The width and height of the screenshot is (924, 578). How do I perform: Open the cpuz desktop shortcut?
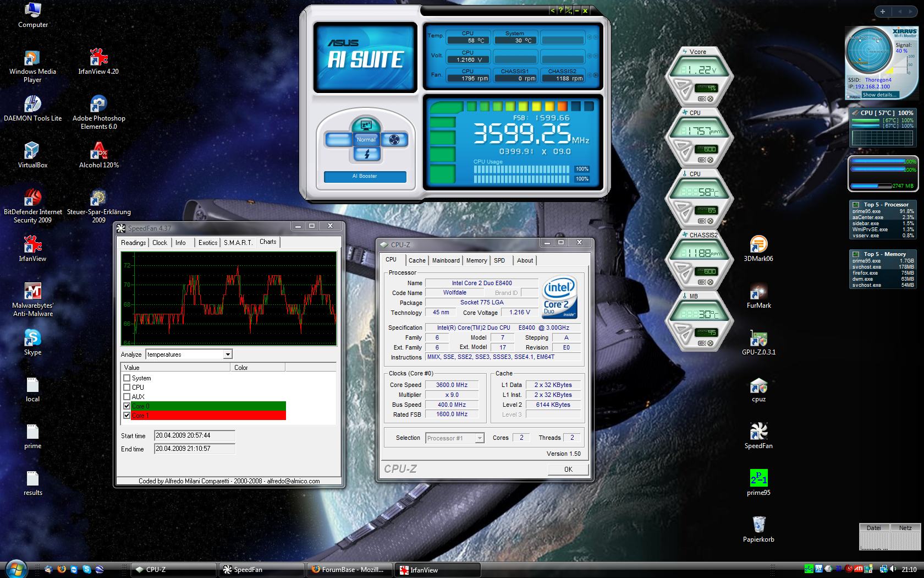(758, 389)
